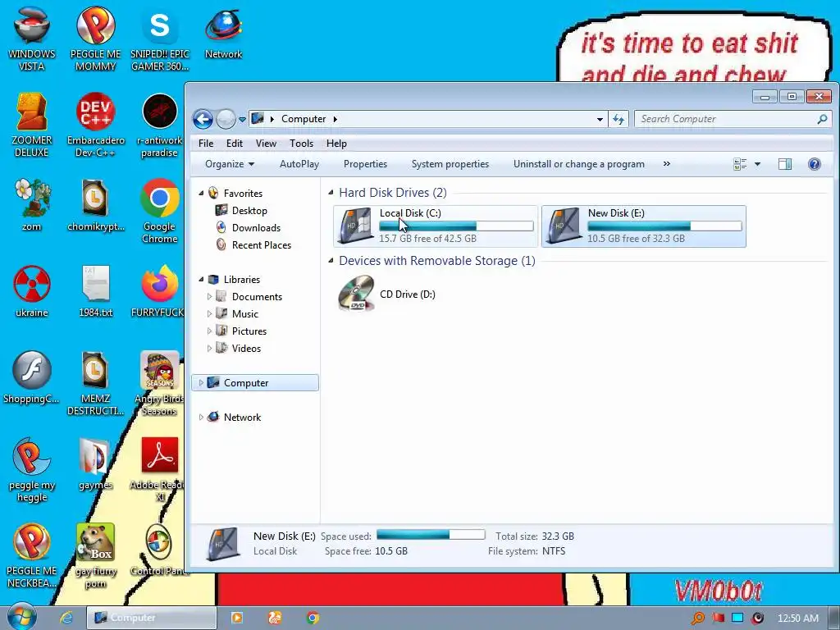The image size is (840, 630).
Task: Open the Firefox desktop icon
Action: point(159,291)
